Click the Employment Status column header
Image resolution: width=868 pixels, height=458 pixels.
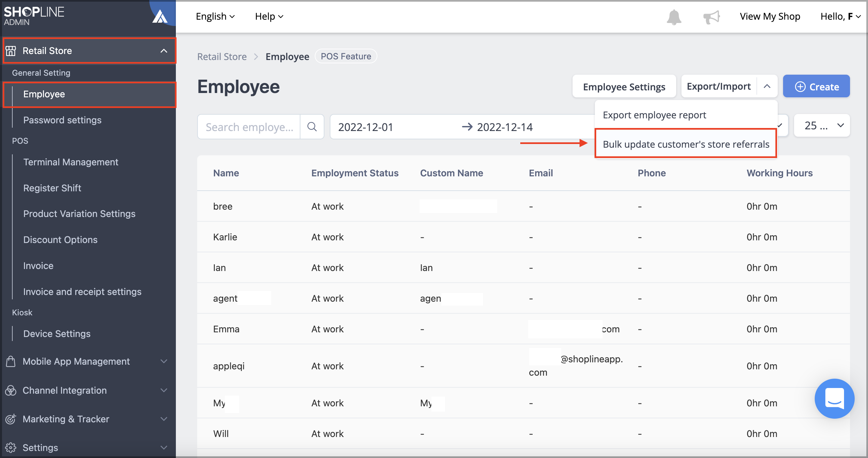[355, 173]
